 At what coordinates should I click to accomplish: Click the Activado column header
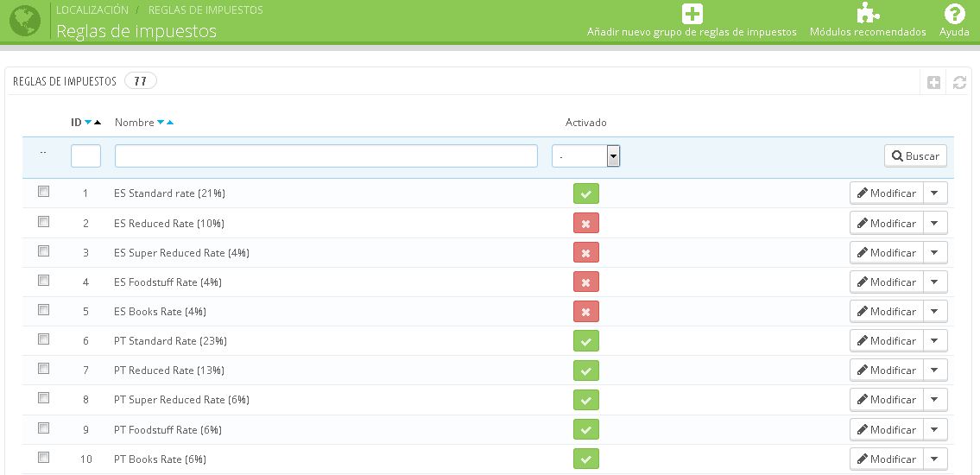586,123
